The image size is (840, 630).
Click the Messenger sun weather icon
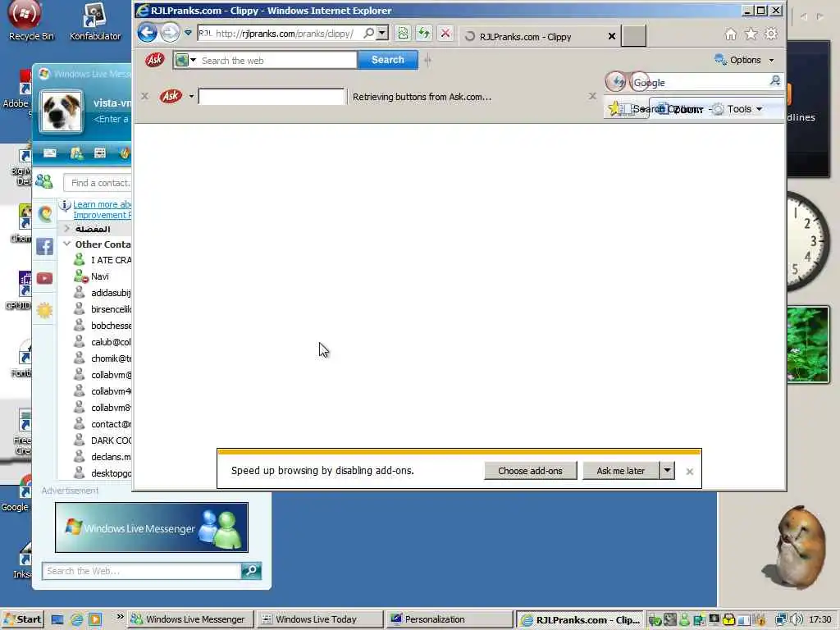(x=44, y=311)
